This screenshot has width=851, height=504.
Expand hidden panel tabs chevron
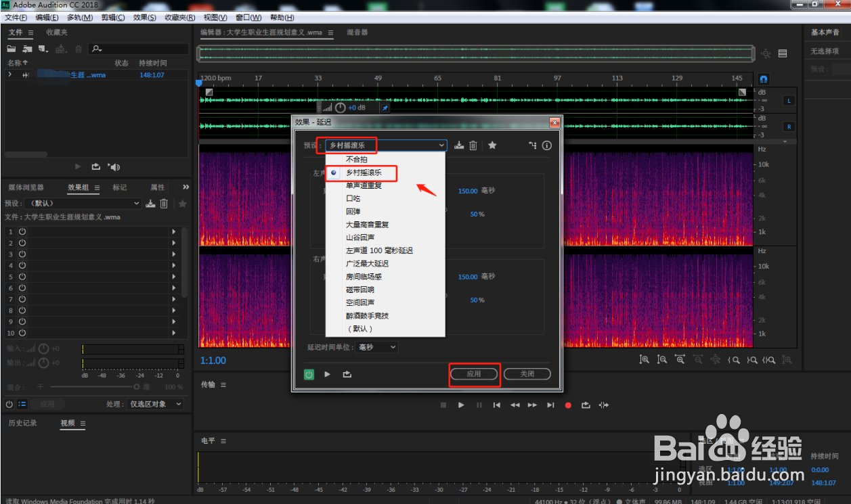[x=186, y=187]
